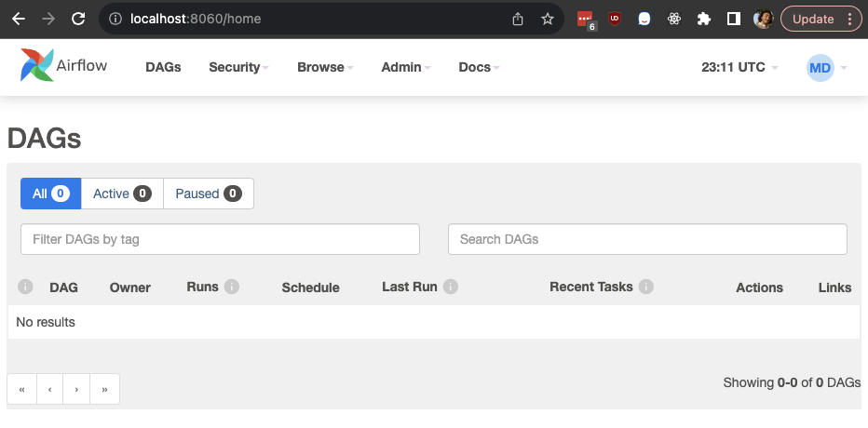Expand the Security dropdown menu
Image resolution: width=868 pixels, height=428 pixels.
click(x=238, y=67)
